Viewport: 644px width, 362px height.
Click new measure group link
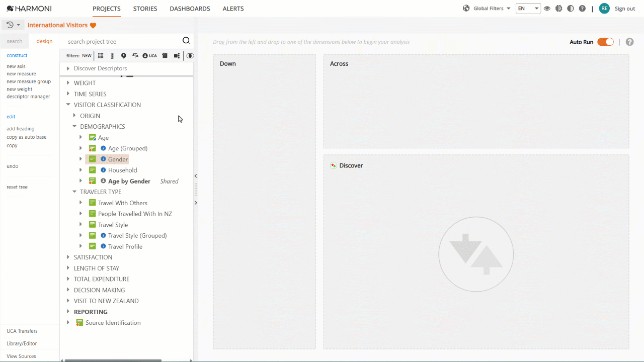coord(29,81)
